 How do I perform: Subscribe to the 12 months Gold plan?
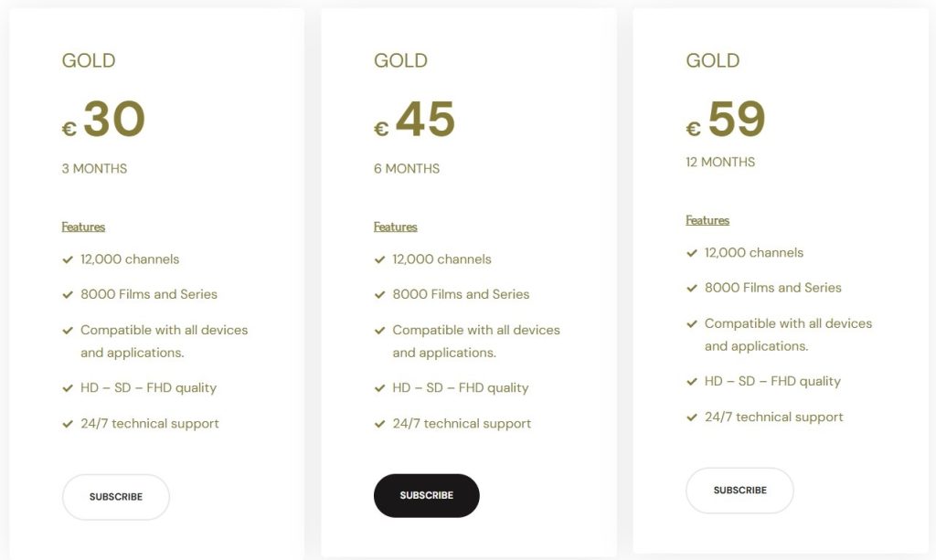739,491
